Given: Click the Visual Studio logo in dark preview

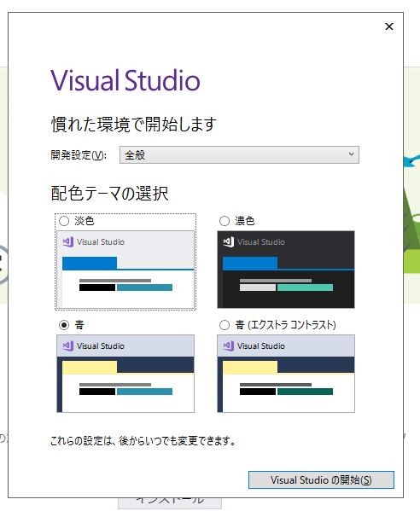Looking at the screenshot, I should pyautogui.click(x=229, y=241).
